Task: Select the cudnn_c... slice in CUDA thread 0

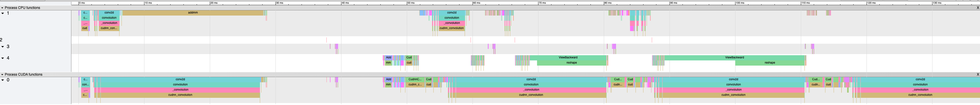Action: 415,85
